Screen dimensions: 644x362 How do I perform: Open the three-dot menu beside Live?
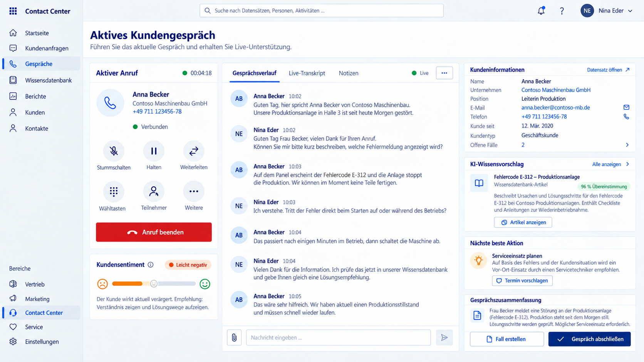coord(444,73)
